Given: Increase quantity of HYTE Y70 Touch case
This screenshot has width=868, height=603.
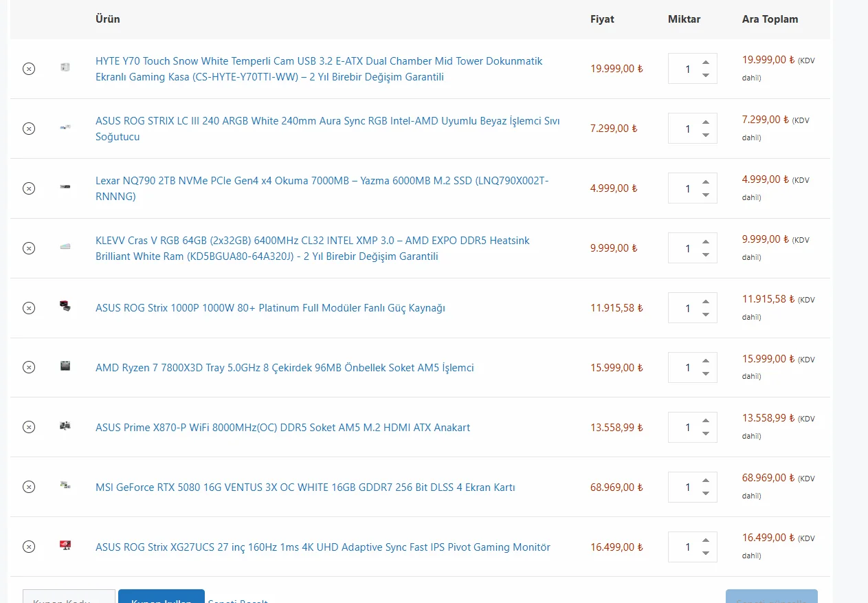Looking at the screenshot, I should point(705,63).
